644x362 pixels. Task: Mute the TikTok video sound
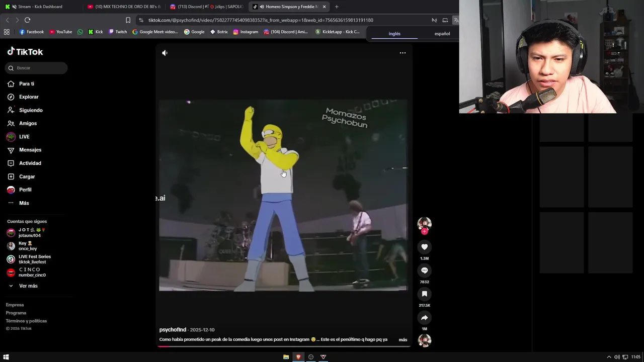click(x=165, y=53)
